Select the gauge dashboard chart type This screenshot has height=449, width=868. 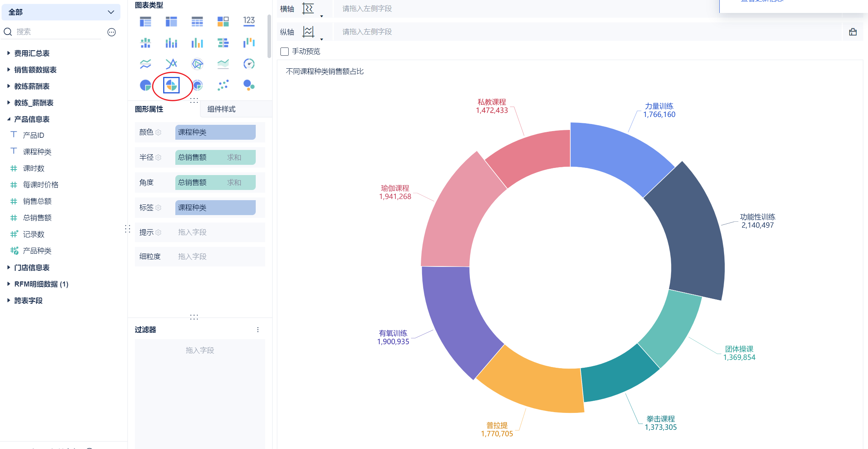(x=249, y=64)
